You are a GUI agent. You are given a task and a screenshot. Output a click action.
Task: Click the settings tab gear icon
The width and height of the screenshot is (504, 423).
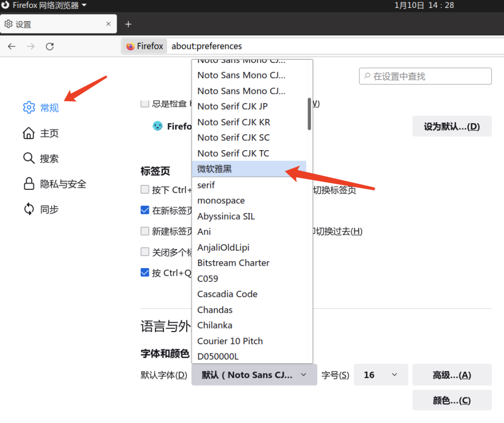pyautogui.click(x=8, y=24)
